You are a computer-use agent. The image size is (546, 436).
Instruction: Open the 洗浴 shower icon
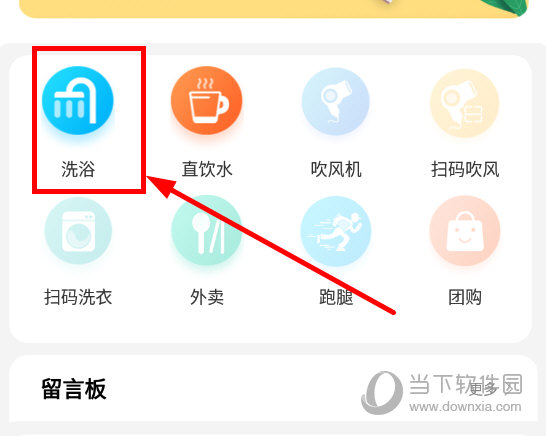tap(78, 100)
